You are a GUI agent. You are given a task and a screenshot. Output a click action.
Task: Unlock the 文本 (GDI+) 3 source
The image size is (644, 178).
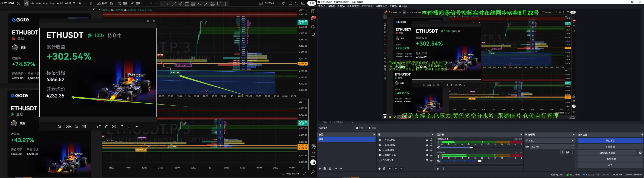(431, 140)
